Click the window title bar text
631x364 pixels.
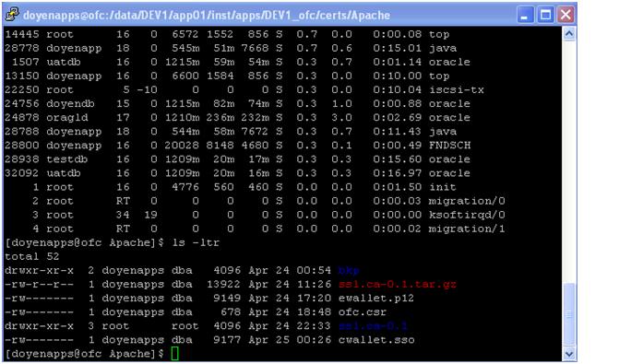(x=207, y=16)
